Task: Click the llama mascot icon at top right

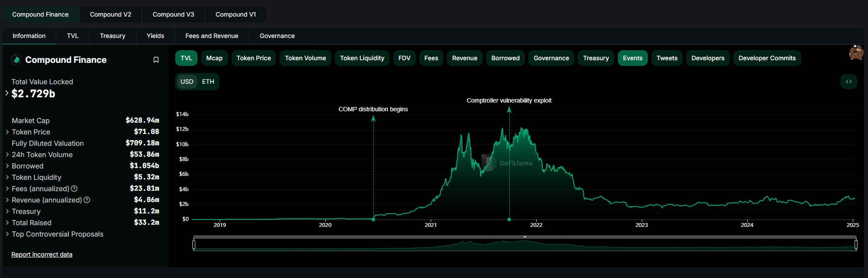Action: 856,53
